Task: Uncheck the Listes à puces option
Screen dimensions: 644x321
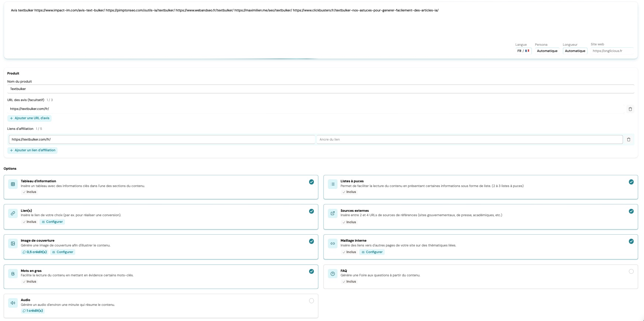Action: [x=631, y=182]
